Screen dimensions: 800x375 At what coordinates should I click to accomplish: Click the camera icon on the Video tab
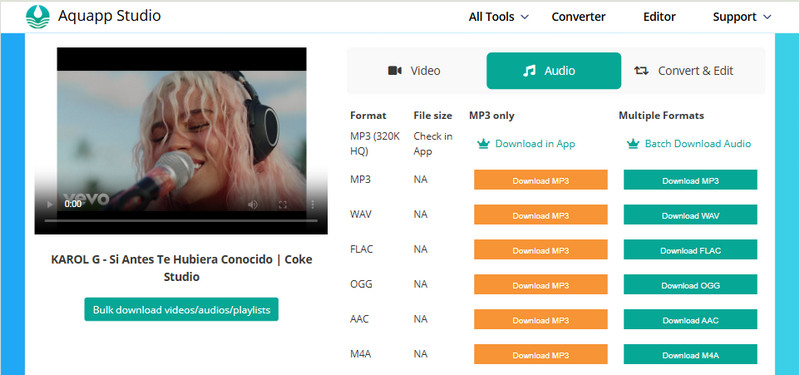pos(395,71)
